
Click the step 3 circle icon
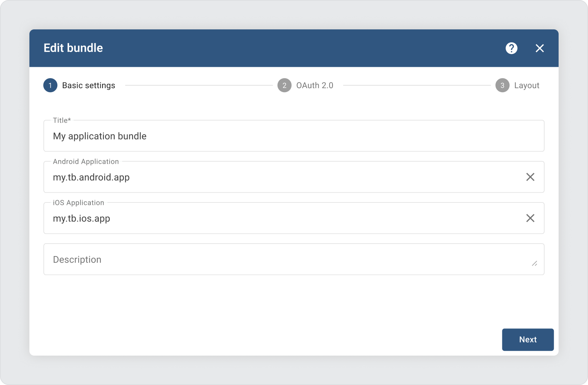point(502,85)
